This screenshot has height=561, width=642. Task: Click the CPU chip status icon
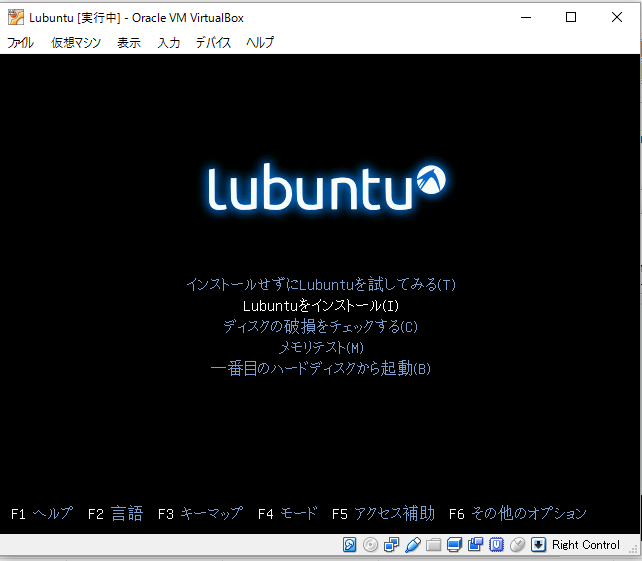[x=496, y=545]
